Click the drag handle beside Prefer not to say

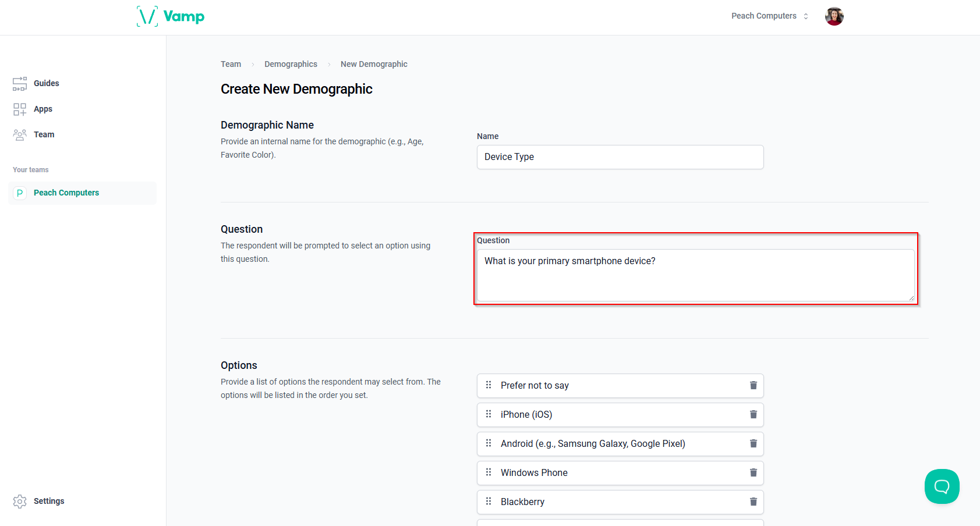[489, 385]
